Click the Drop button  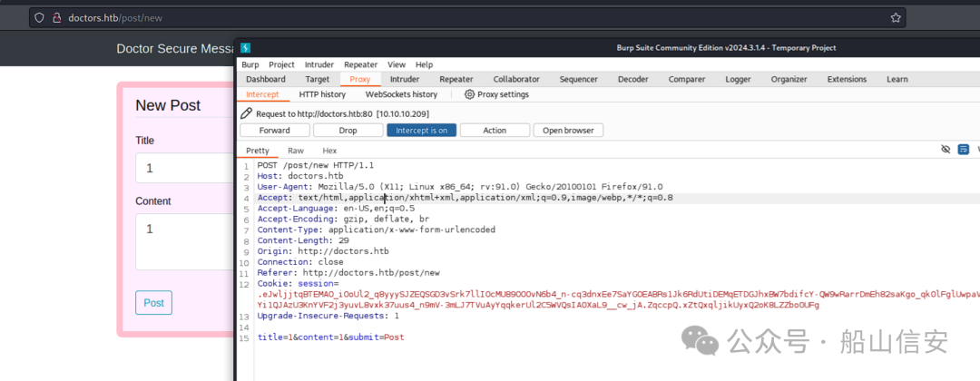[348, 130]
